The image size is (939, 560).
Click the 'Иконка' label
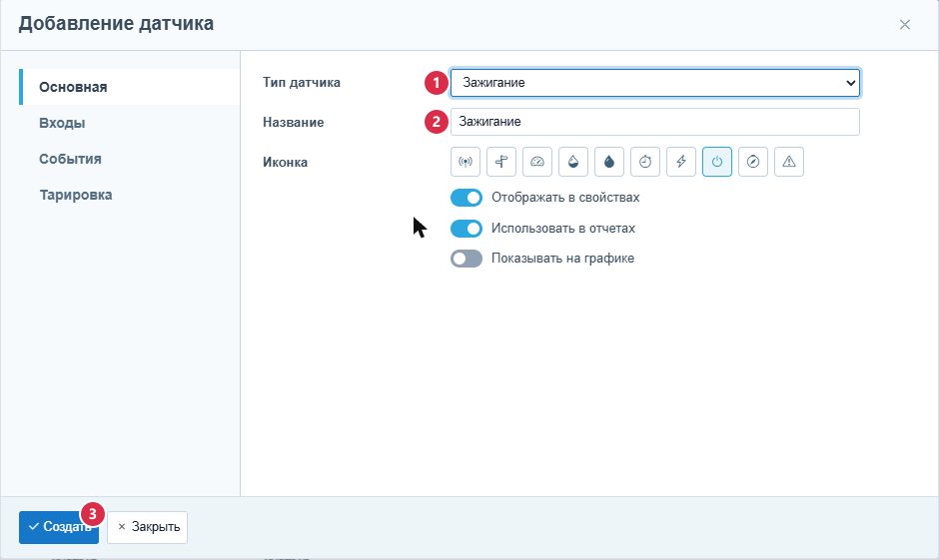point(285,162)
